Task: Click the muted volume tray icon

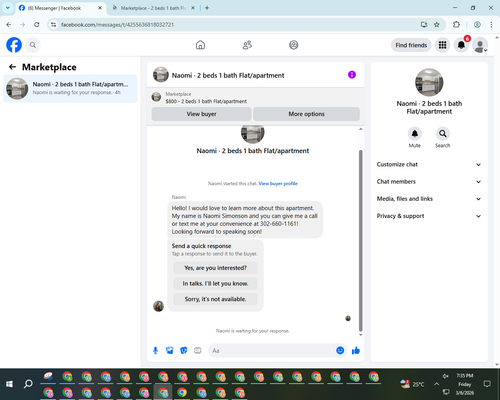Action: 446,376
